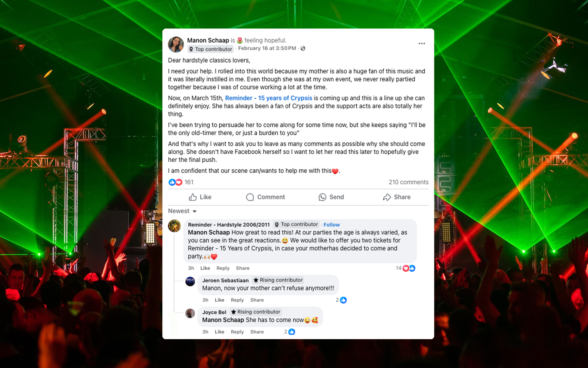Click the February 16 at 3:50 PM timestamp
Image resolution: width=588 pixels, height=368 pixels.
267,48
